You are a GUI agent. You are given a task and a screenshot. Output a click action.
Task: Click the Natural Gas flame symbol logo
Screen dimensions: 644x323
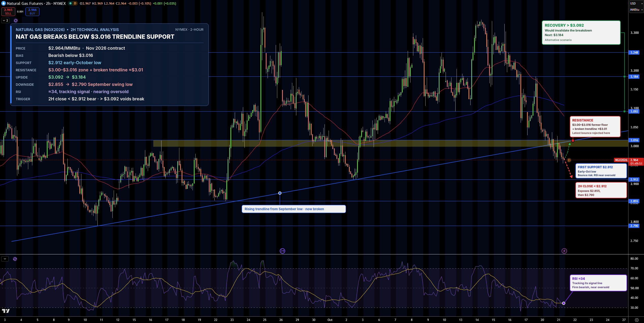coord(4,3)
